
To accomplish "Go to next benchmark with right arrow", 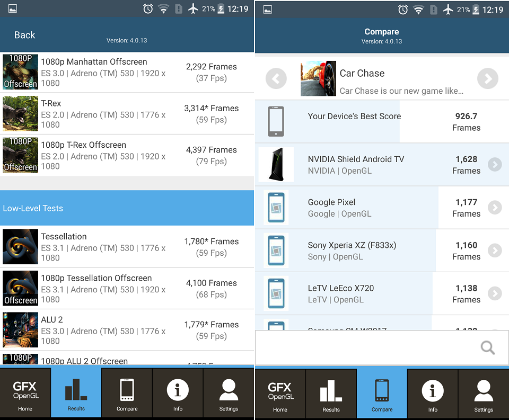I will click(488, 78).
